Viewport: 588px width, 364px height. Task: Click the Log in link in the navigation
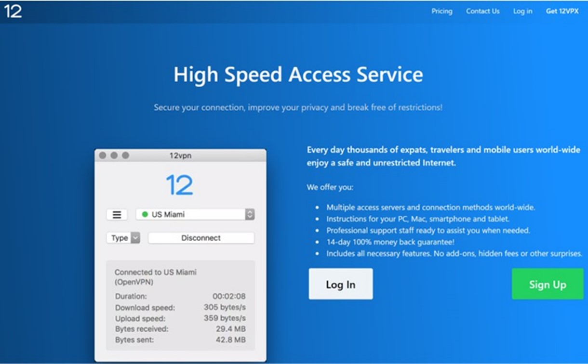522,11
